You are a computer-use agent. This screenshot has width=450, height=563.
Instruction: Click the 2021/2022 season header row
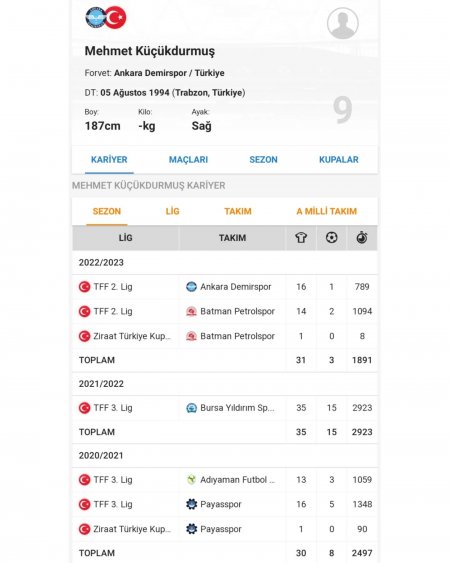point(225,384)
